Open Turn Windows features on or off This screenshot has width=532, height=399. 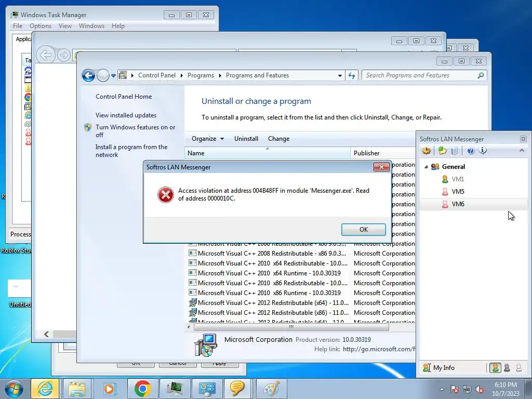click(135, 131)
